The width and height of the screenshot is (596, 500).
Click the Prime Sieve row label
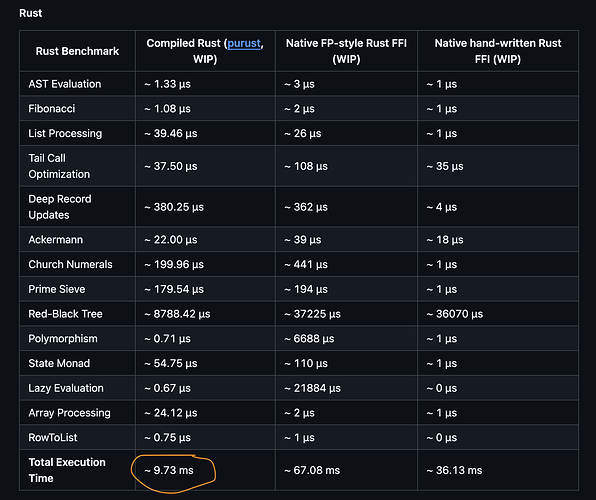57,289
